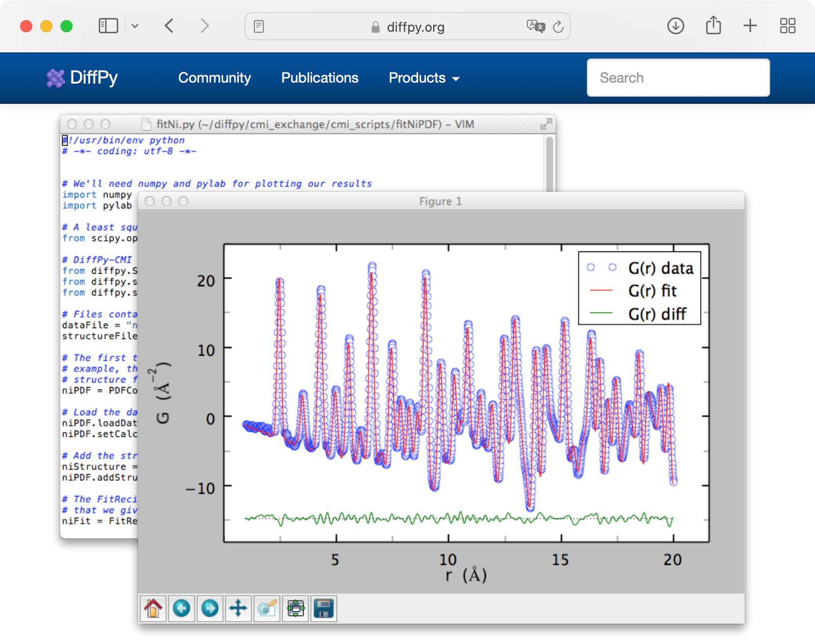Image resolution: width=815 pixels, height=644 pixels.
Task: Reload the current page
Action: point(558,26)
